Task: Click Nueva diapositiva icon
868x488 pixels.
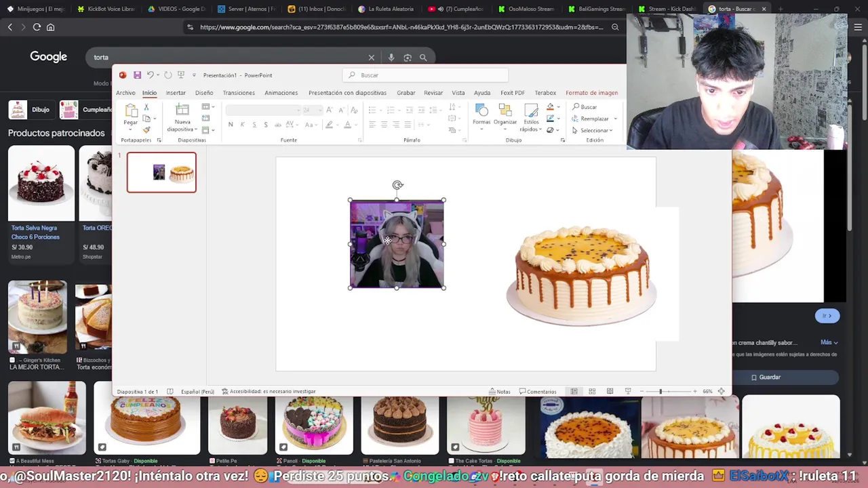Action: 182,111
